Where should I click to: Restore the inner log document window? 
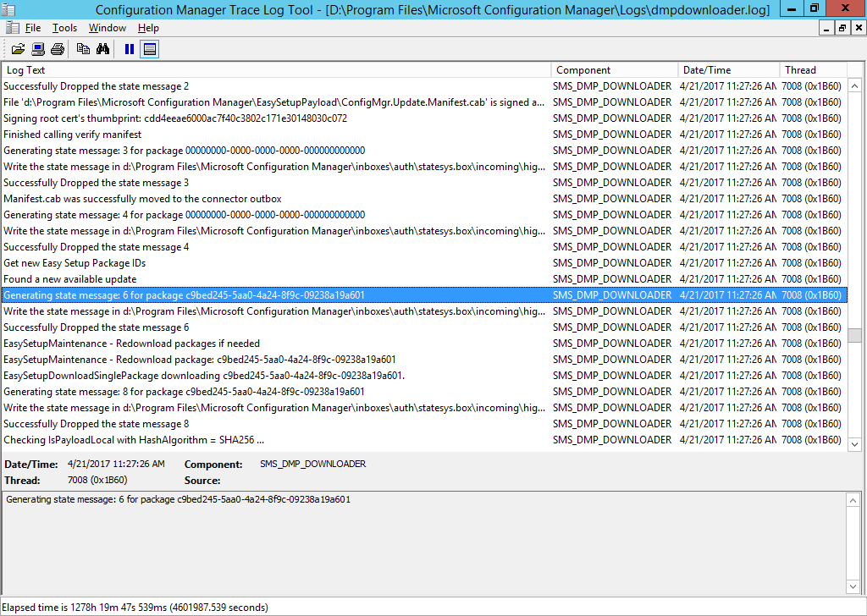[842, 28]
